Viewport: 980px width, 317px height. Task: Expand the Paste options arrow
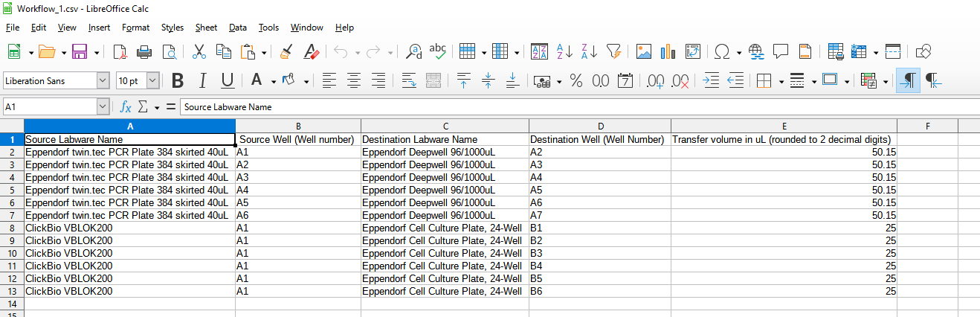262,51
